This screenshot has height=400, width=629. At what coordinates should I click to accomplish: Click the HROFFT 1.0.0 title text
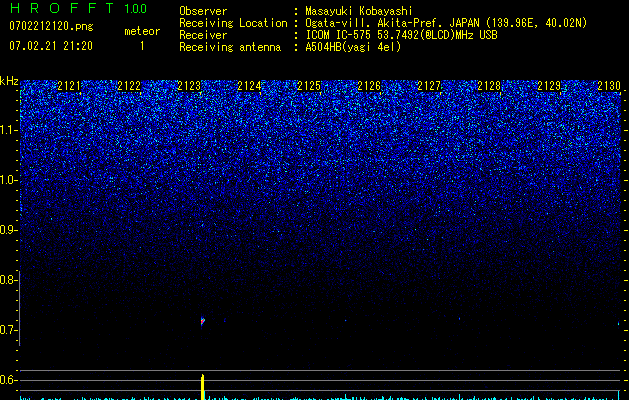[x=79, y=8]
